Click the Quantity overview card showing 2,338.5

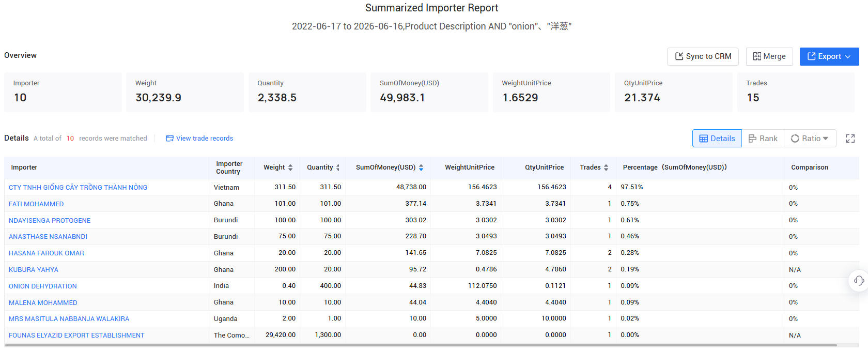tap(307, 92)
